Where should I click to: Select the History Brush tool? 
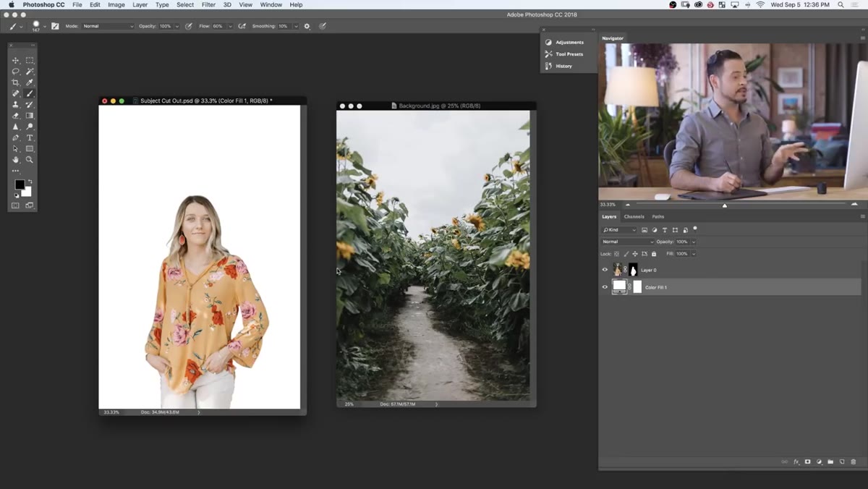(x=30, y=105)
